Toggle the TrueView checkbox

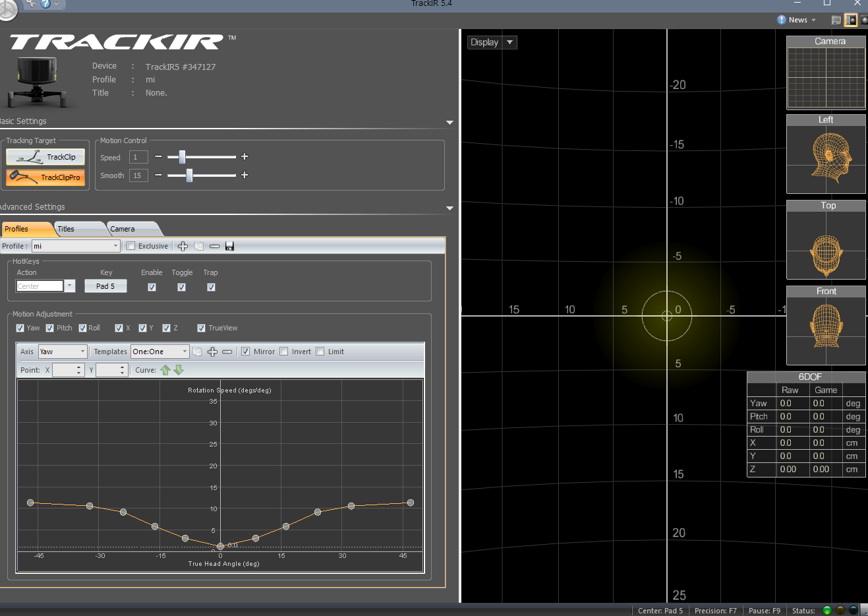tap(201, 328)
